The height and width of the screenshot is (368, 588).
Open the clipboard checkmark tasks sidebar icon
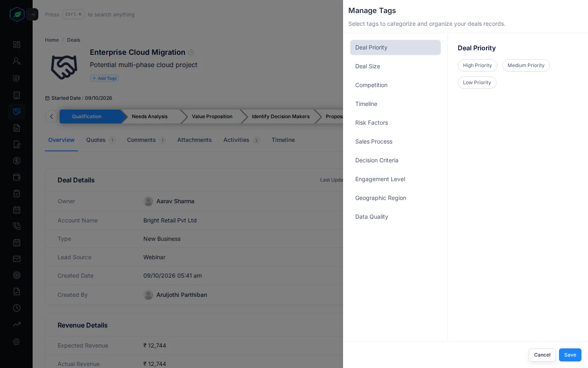[x=17, y=193]
